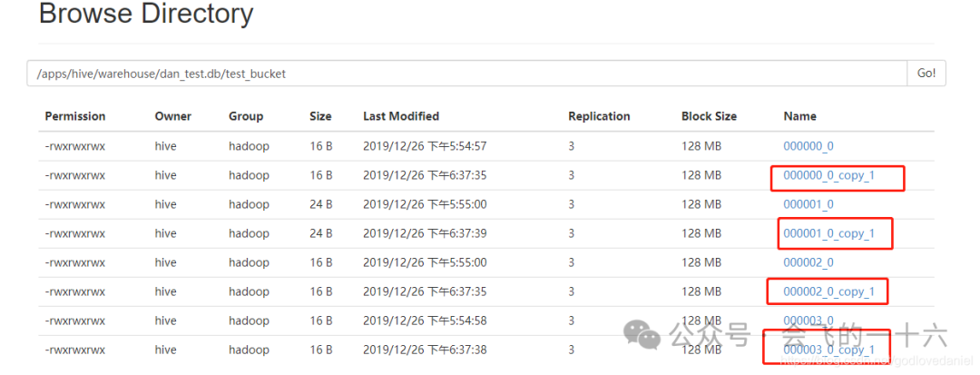The image size is (980, 375).
Task: Click the Last Modified column header
Action: [x=401, y=116]
